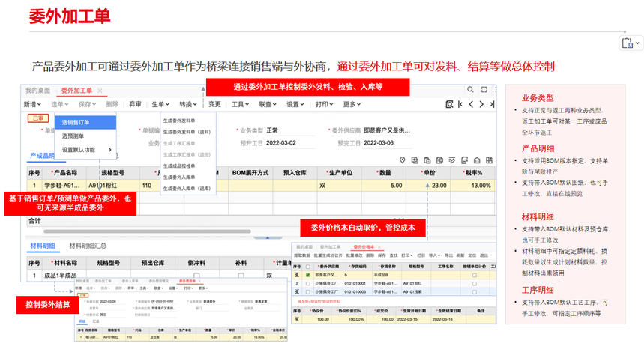Check the 补料 checkbox in material row
644x343 pixels.
tap(241, 276)
